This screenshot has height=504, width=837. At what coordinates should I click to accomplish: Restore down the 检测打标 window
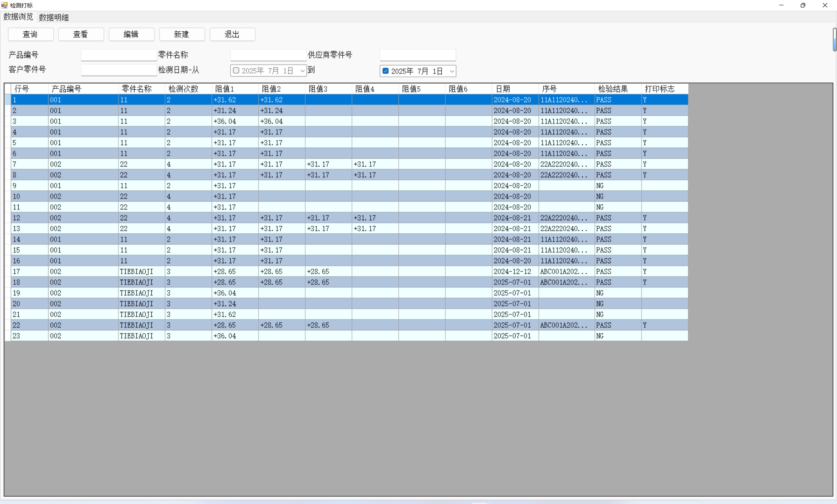(803, 5)
